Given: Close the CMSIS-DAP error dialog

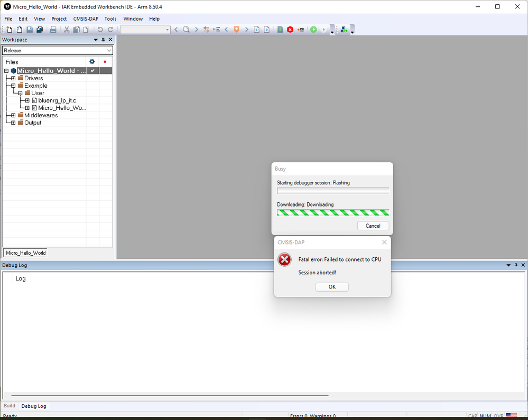Looking at the screenshot, I should coord(384,242).
